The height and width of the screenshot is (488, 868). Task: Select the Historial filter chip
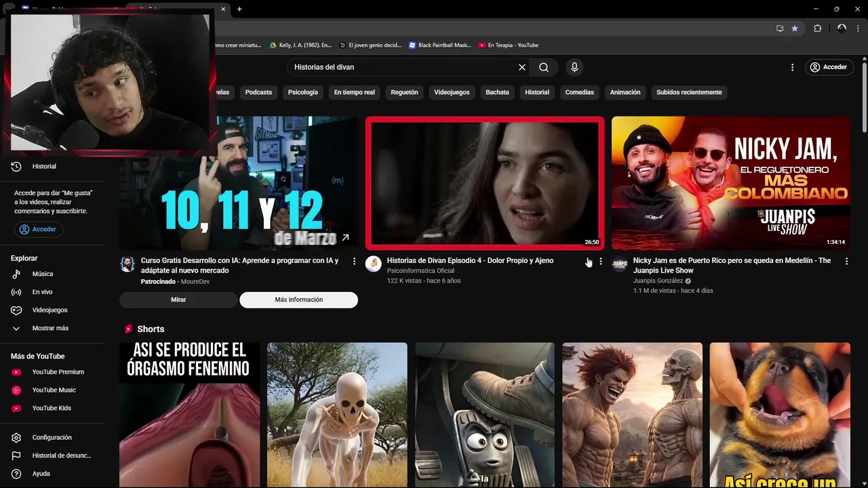[x=537, y=92]
